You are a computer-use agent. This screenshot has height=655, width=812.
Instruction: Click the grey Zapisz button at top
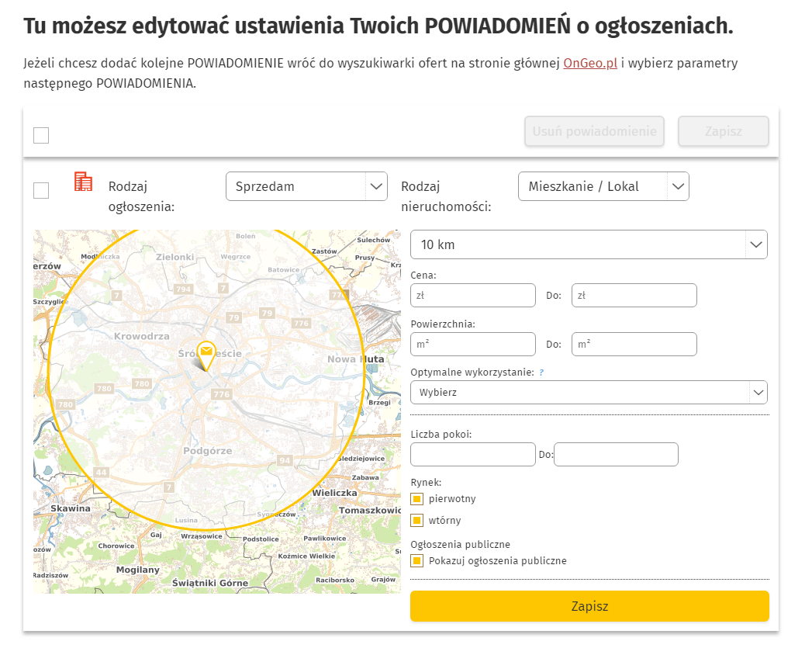(x=723, y=131)
